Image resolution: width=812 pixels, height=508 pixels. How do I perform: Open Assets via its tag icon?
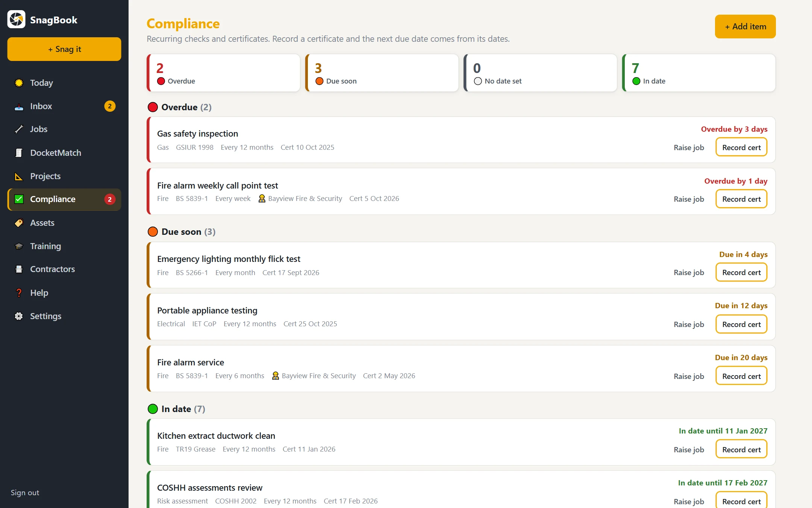point(19,223)
